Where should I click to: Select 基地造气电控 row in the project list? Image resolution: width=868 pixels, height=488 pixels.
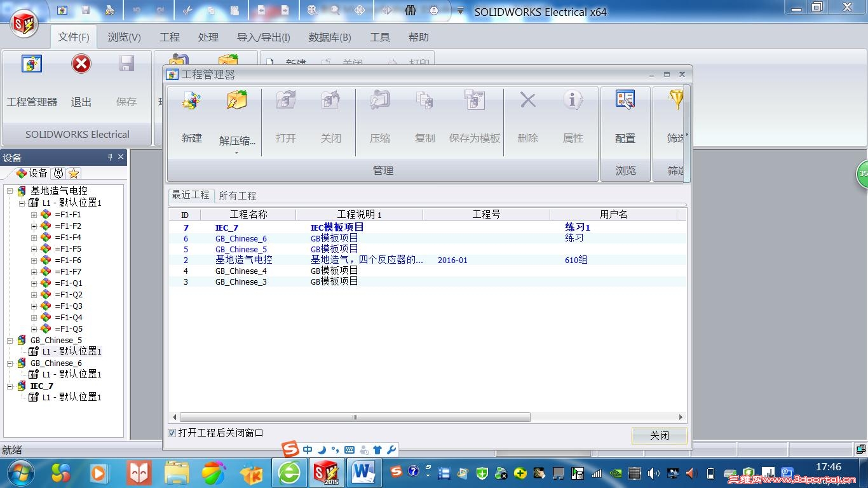point(427,260)
